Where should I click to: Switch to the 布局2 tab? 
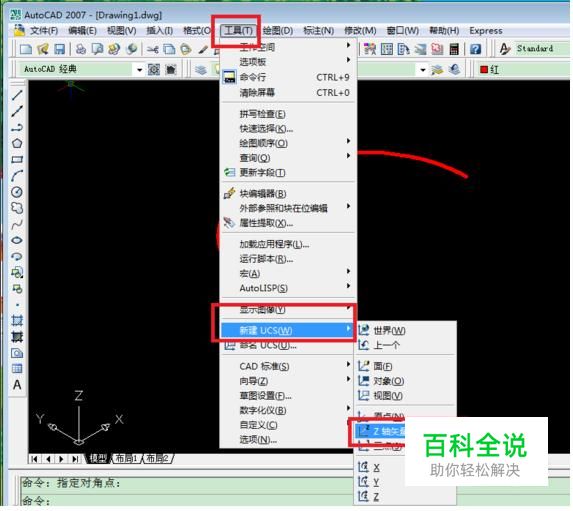coord(158,458)
